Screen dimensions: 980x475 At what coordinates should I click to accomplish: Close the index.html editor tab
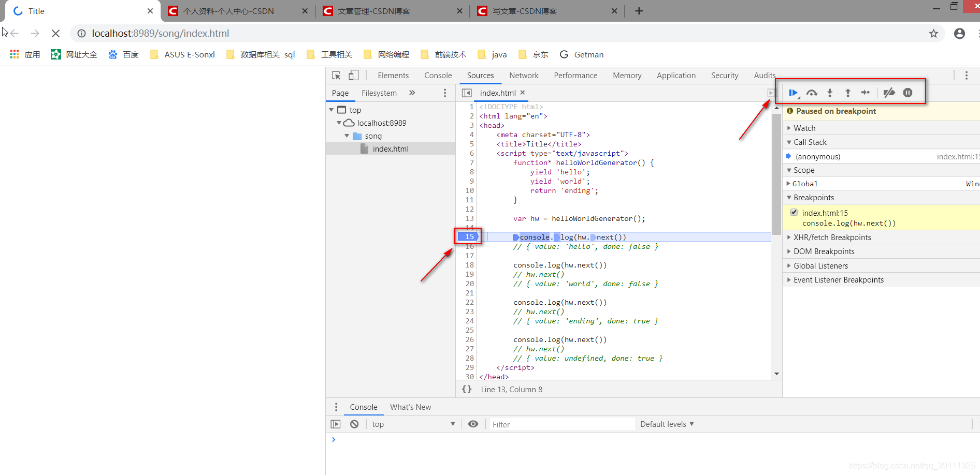coord(523,93)
